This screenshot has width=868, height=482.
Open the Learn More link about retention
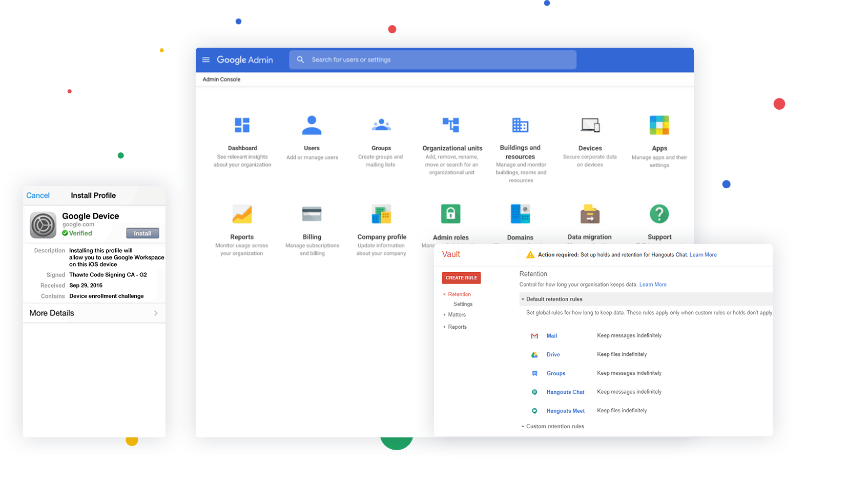653,284
